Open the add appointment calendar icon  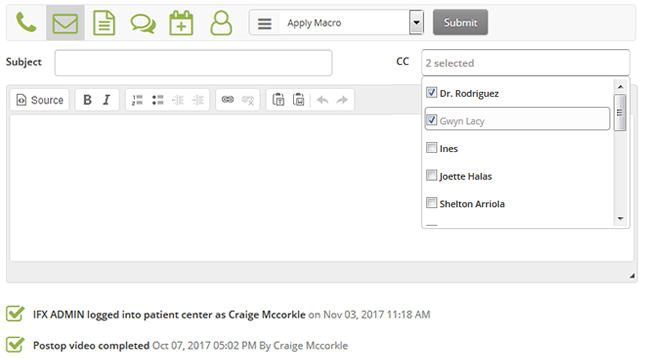pos(181,23)
